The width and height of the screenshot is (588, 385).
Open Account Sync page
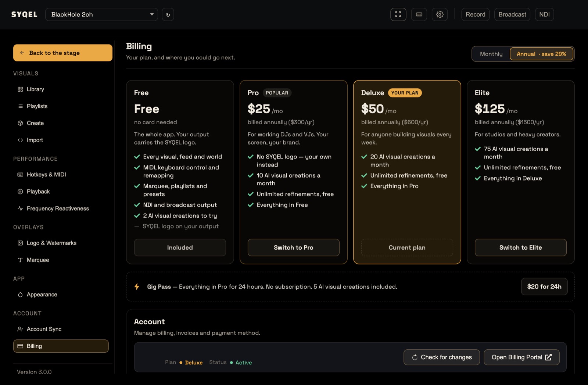61,329
